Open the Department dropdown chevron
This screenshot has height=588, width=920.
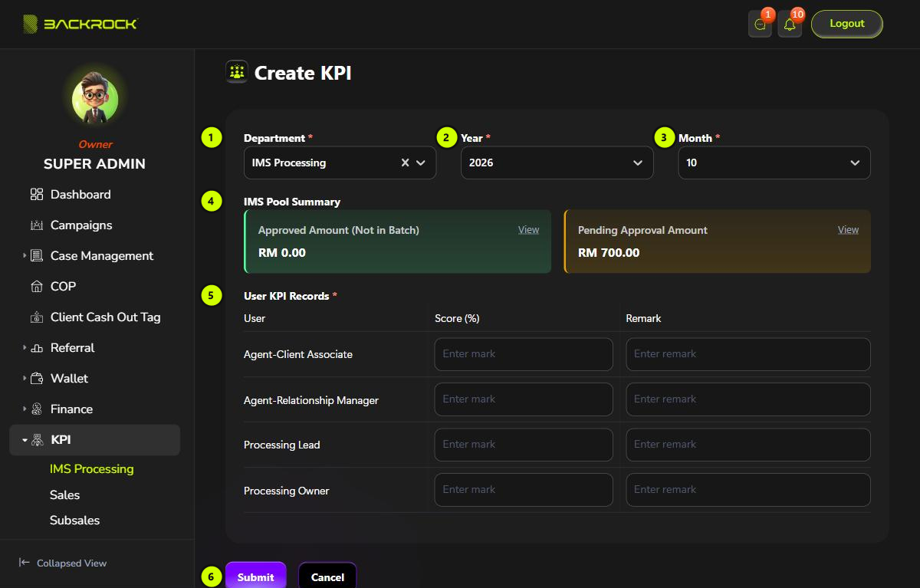pyautogui.click(x=421, y=163)
